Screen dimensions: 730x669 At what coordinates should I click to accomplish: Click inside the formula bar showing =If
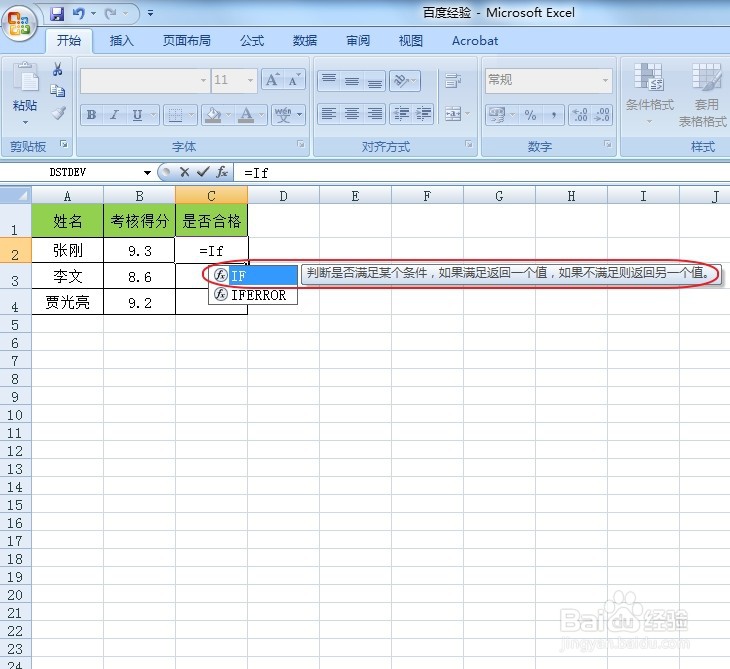tap(482, 173)
